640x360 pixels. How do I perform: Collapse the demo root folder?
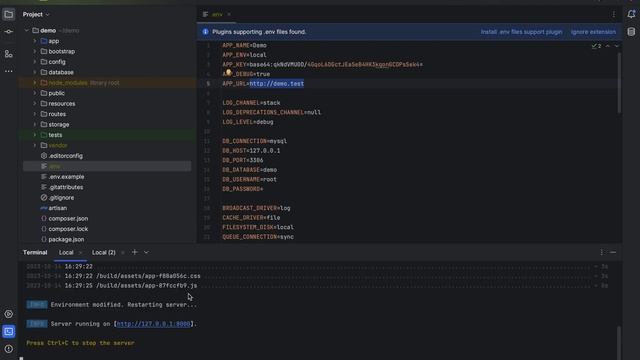pos(27,31)
